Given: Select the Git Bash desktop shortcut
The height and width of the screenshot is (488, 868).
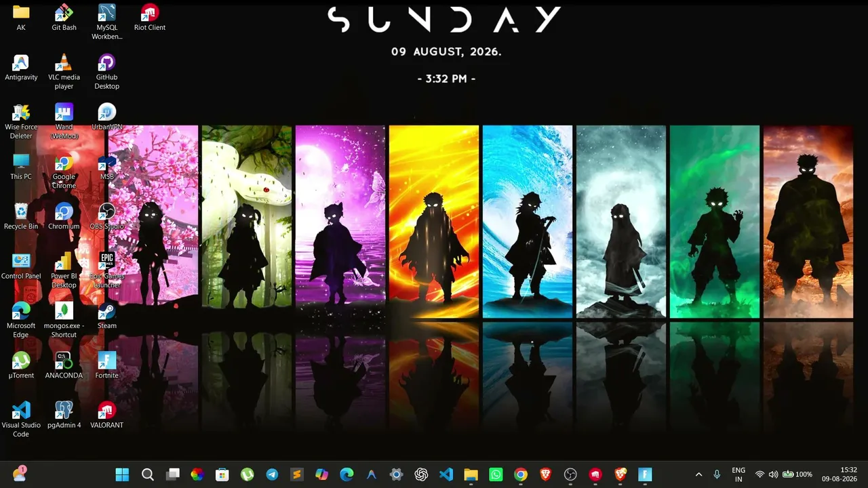Looking at the screenshot, I should [64, 18].
